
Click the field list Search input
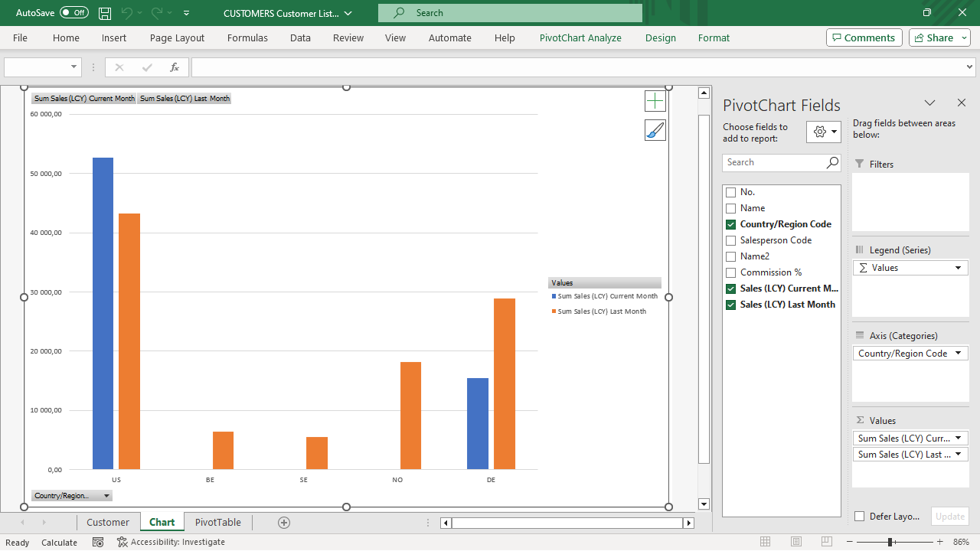coord(774,162)
